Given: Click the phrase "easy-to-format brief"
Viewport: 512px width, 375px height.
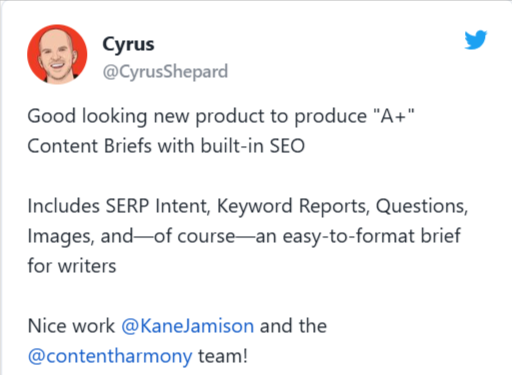Looking at the screenshot, I should point(372,236).
